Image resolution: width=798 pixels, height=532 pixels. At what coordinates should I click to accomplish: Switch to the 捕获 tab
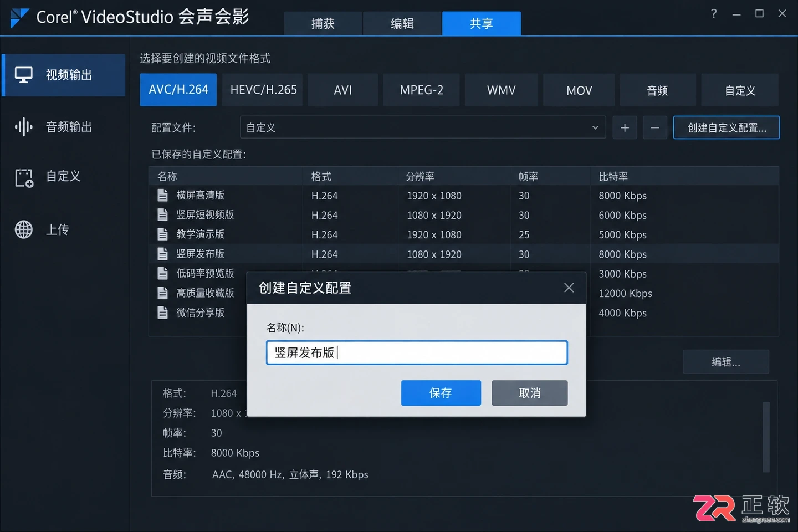[x=323, y=23]
